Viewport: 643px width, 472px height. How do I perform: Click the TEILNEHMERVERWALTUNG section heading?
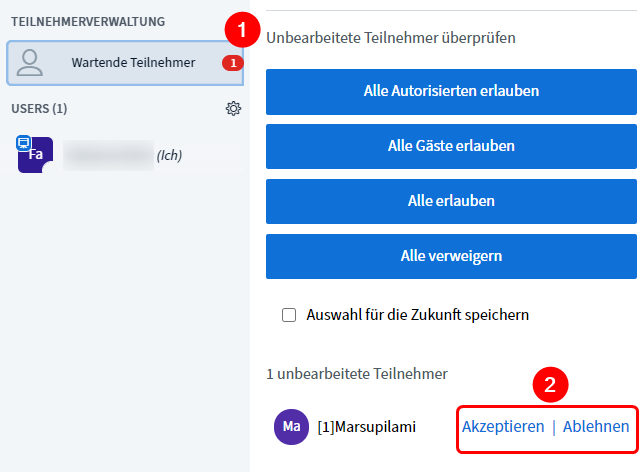tap(88, 21)
